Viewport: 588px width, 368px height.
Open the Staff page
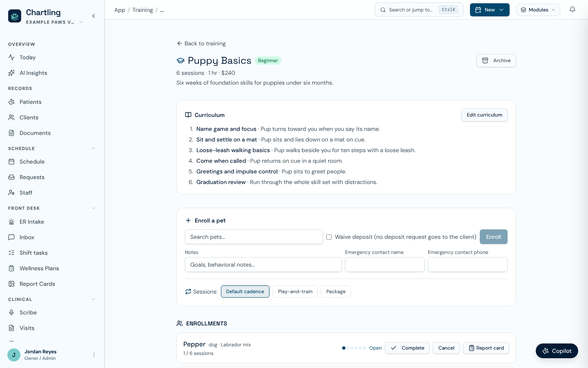pos(52,193)
